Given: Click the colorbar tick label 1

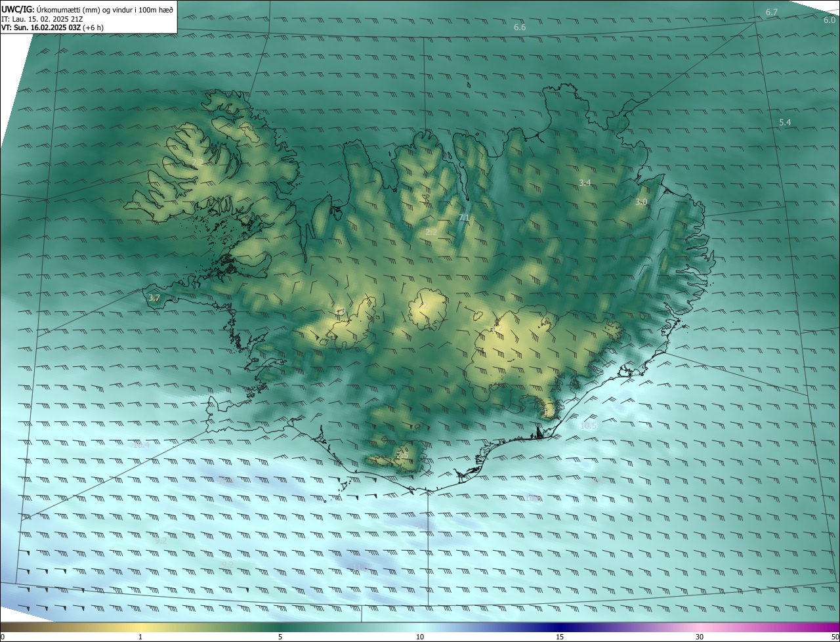Looking at the screenshot, I should pyautogui.click(x=140, y=637).
